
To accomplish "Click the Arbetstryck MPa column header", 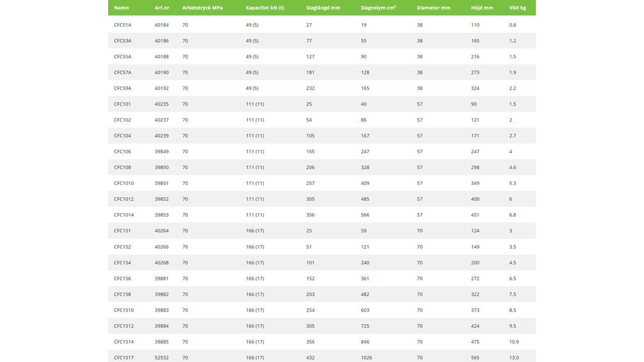I will pos(202,8).
